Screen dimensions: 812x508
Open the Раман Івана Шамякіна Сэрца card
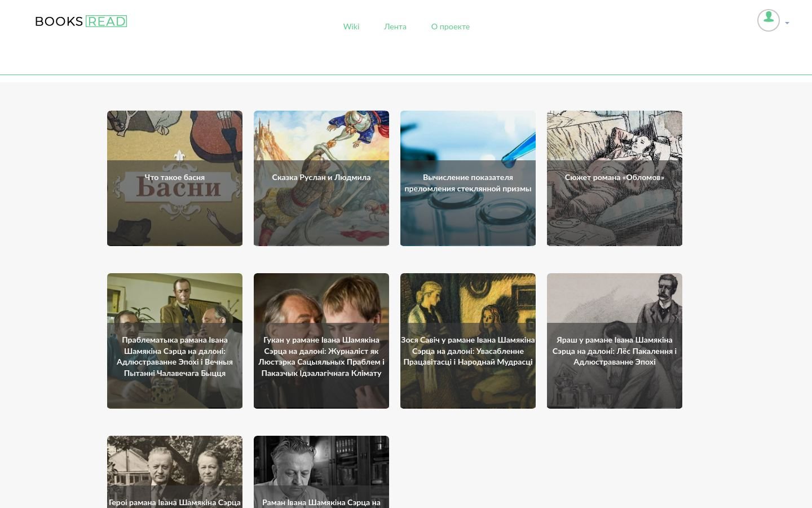(x=321, y=472)
